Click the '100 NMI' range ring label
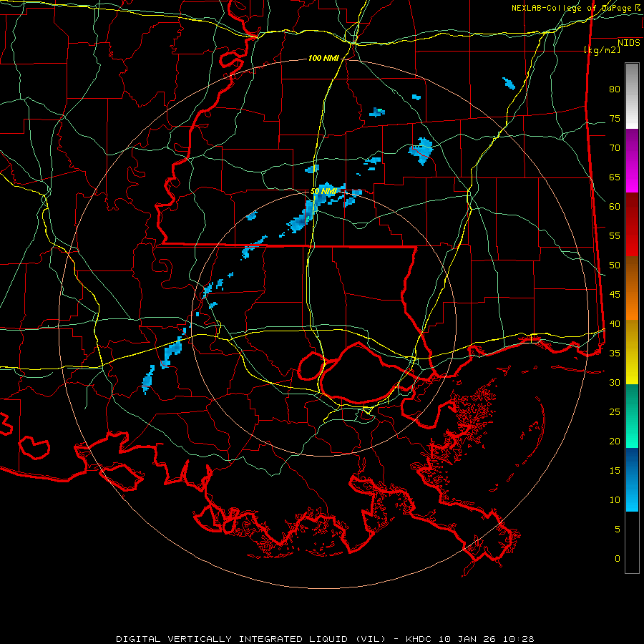The width and height of the screenshot is (644, 644). point(323,59)
